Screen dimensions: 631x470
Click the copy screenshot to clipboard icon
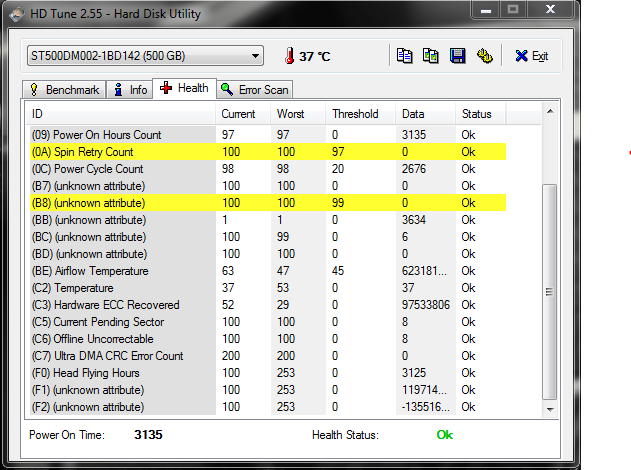[x=431, y=56]
